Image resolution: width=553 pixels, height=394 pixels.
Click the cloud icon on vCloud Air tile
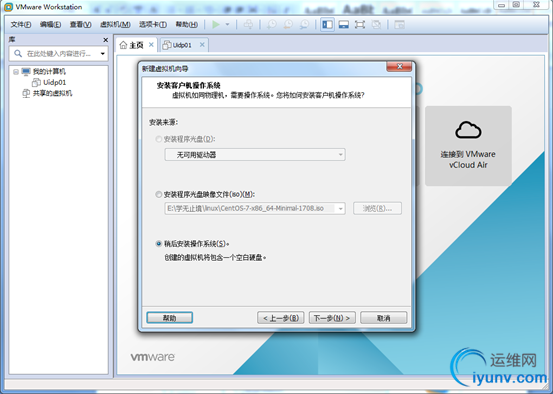coord(468,129)
